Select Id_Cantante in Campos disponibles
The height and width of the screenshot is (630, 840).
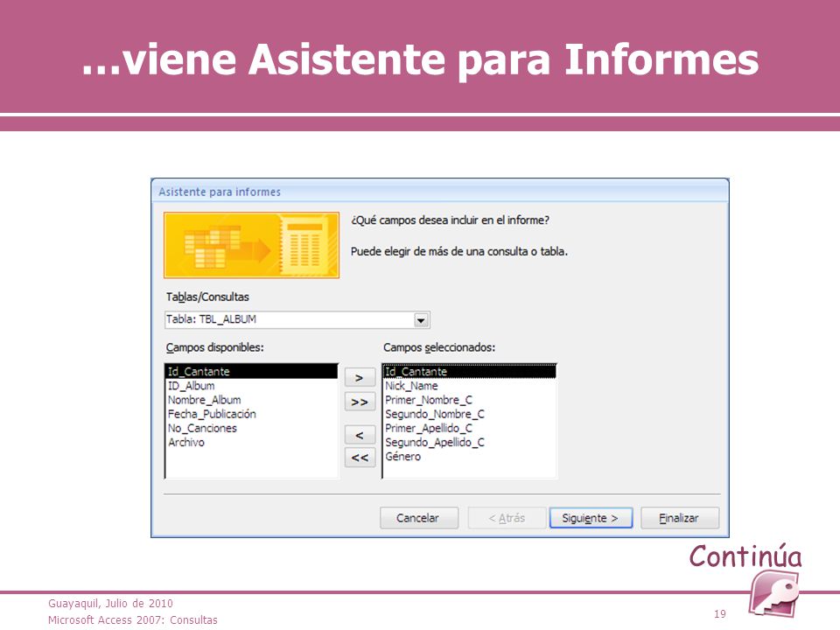(251, 371)
